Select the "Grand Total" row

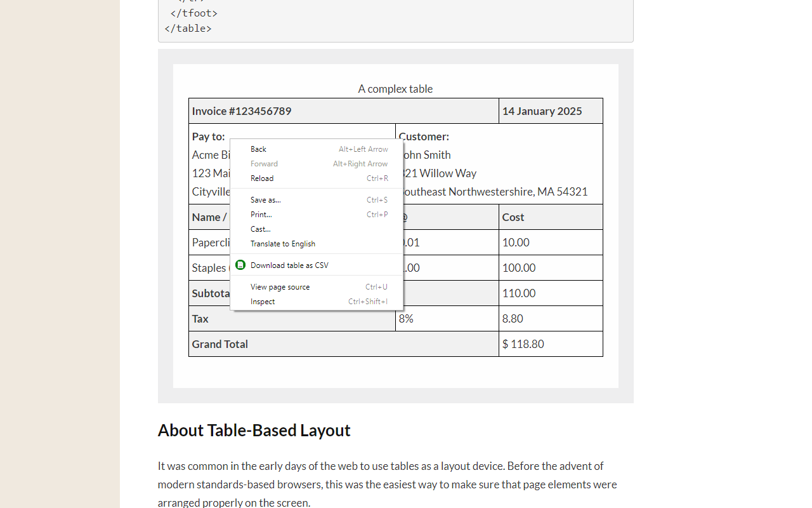pyautogui.click(x=220, y=344)
